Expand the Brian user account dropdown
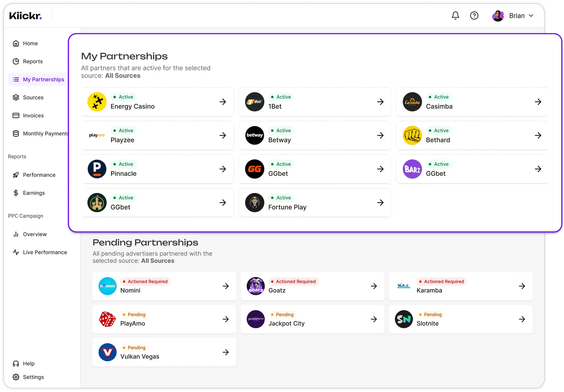Viewport: 564px width, 392px height. [531, 16]
